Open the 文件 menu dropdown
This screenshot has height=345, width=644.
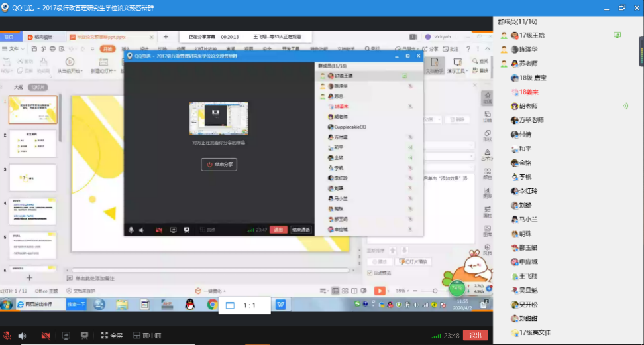point(13,49)
